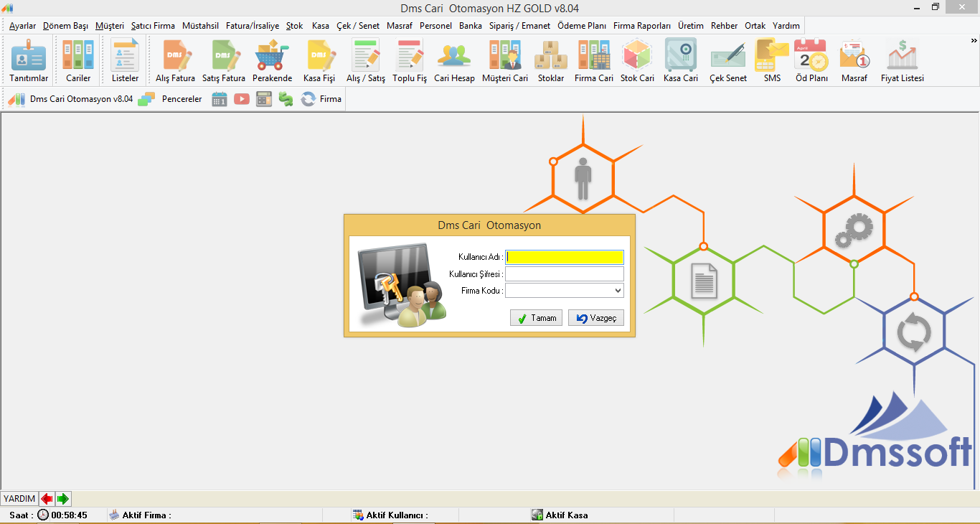Open the calculator icon in second toolbar
The width and height of the screenshot is (980, 524).
click(264, 99)
